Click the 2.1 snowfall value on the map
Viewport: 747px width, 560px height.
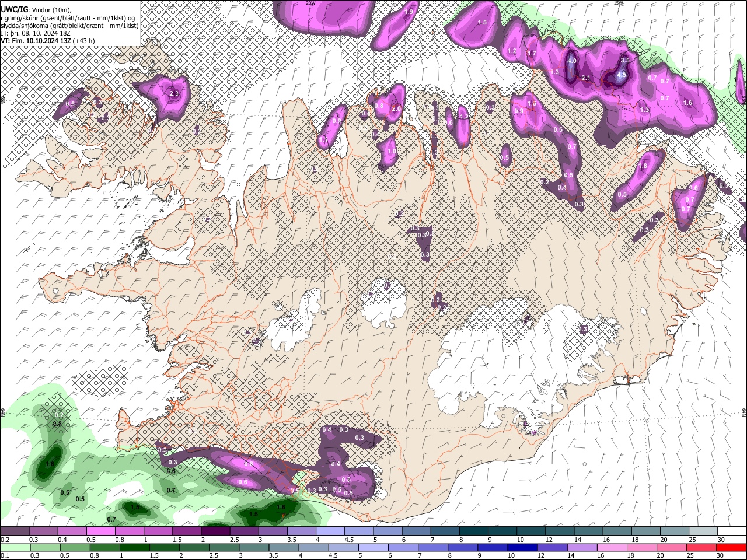tap(587, 78)
